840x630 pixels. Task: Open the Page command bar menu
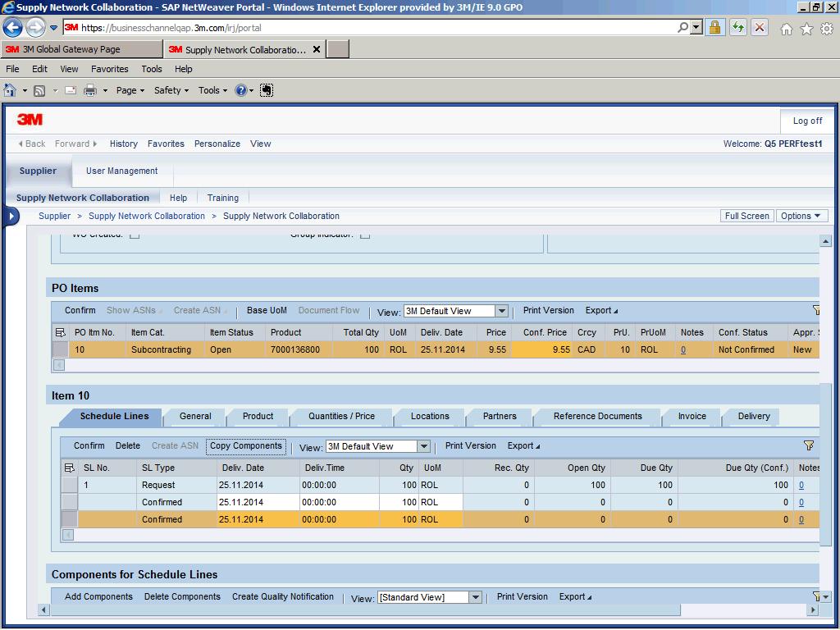click(x=130, y=90)
